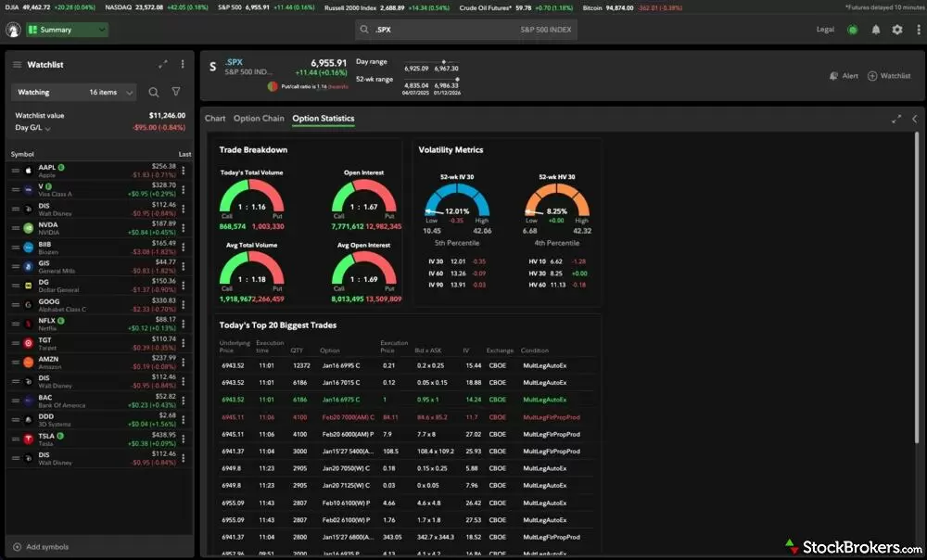The width and height of the screenshot is (927, 560).
Task: Click the filter funnel icon in the Watchlist
Action: point(176,92)
